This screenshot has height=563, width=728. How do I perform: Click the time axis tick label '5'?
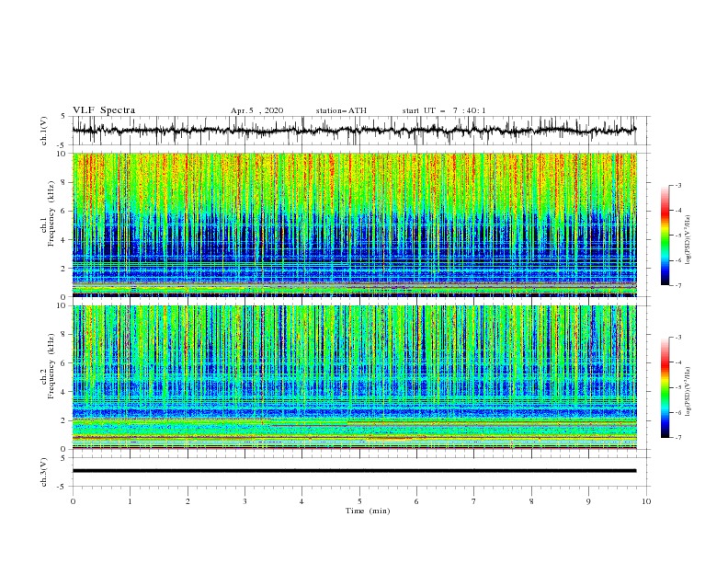[x=359, y=501]
